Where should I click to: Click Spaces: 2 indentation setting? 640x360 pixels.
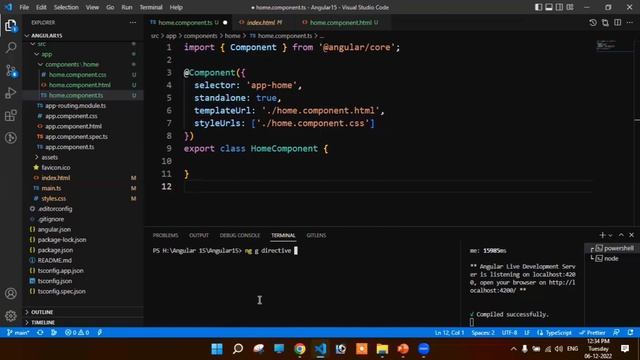tap(483, 333)
